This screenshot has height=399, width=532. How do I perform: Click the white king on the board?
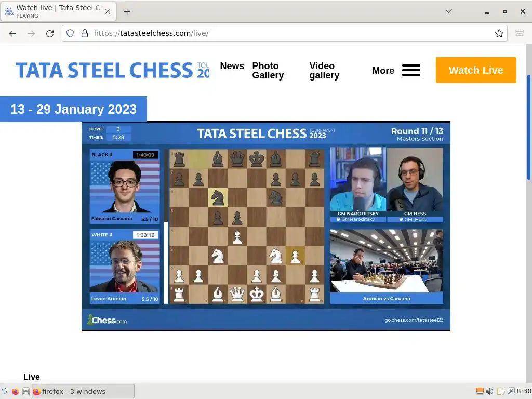[257, 294]
